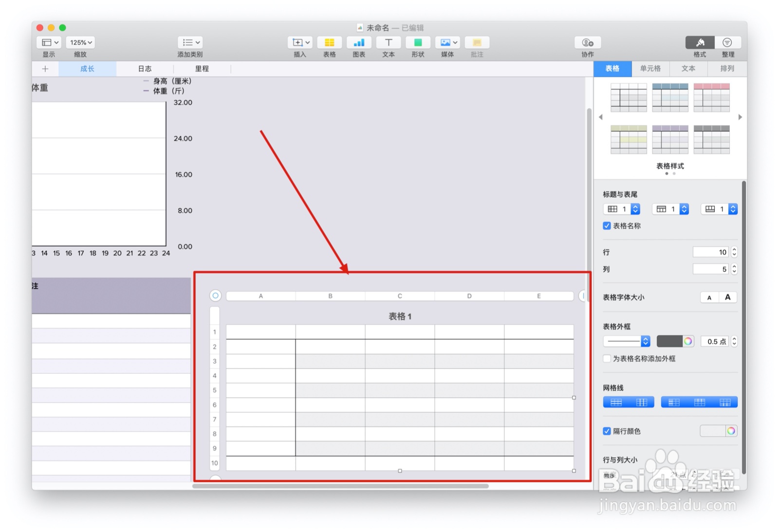Select column E header

click(539, 296)
